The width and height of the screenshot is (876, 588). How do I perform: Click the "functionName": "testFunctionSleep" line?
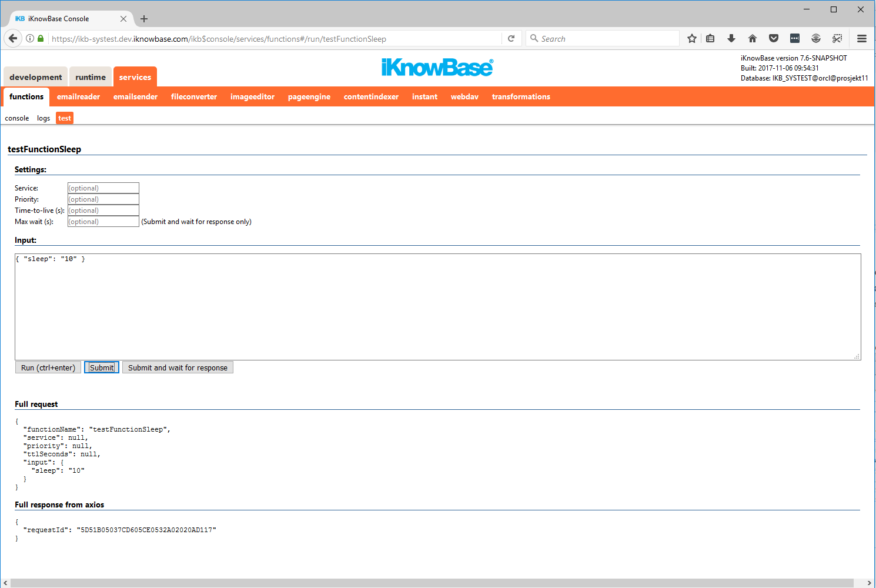[97, 429]
